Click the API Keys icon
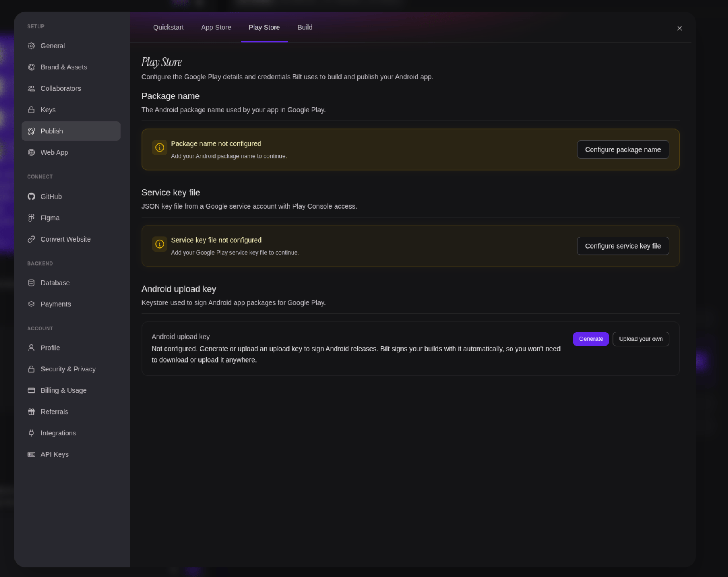 point(31,454)
